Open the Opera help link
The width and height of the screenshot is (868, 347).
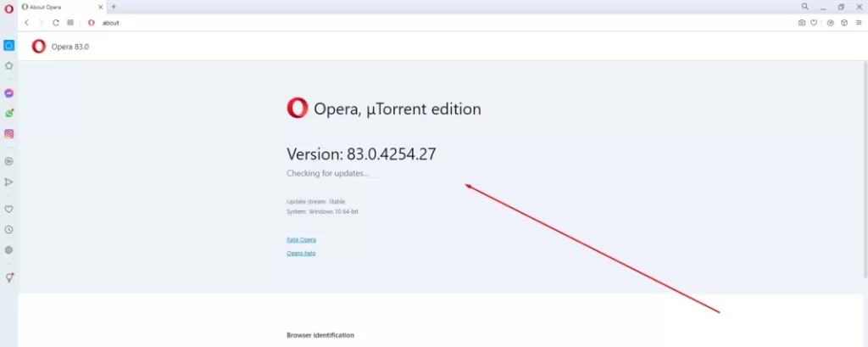pyautogui.click(x=301, y=254)
